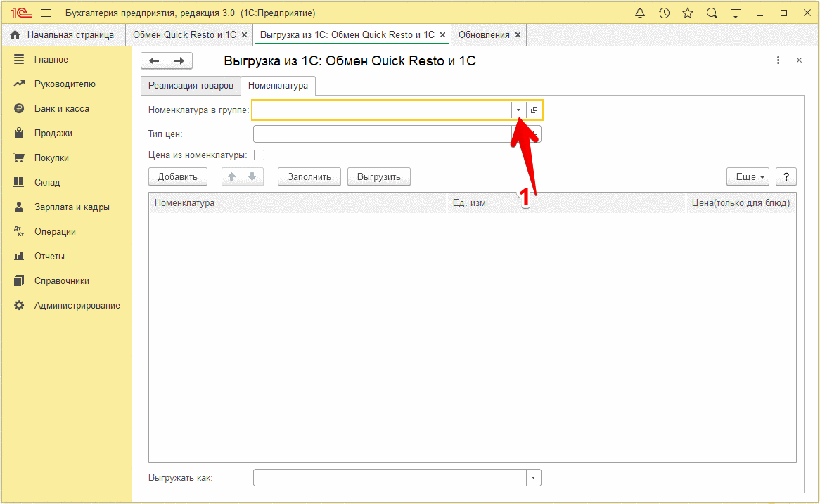Click the 1C logo icon
The width and height of the screenshot is (820, 504).
(21, 13)
